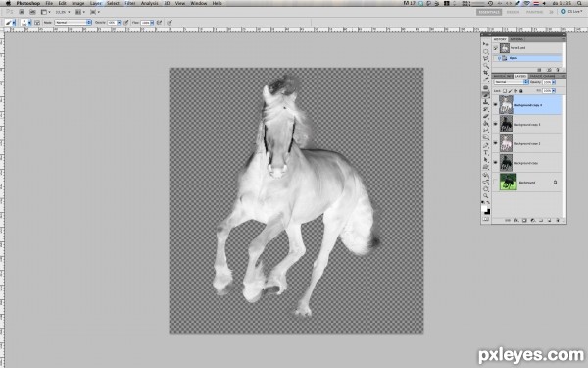The image size is (588, 368).
Task: Show the Background layer visibility
Action: pyautogui.click(x=495, y=183)
